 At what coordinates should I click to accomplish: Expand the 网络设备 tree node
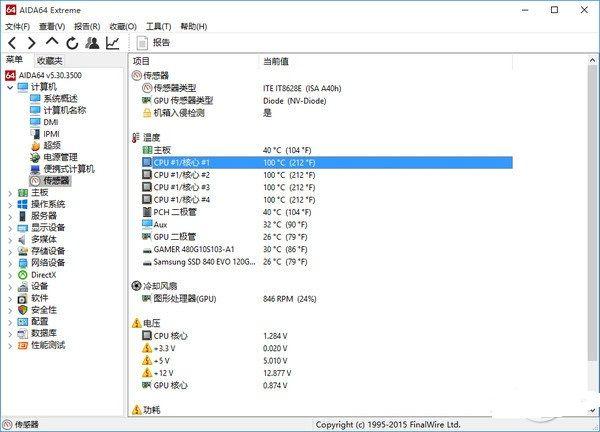pyautogui.click(x=10, y=264)
